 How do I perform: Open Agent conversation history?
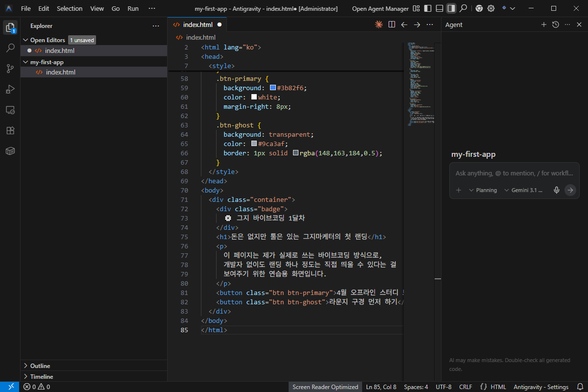555,24
